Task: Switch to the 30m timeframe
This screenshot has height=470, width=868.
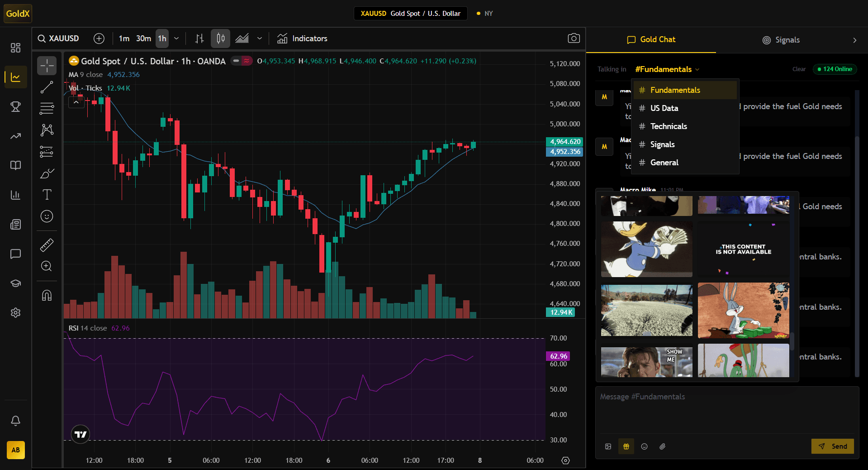Action: tap(143, 38)
